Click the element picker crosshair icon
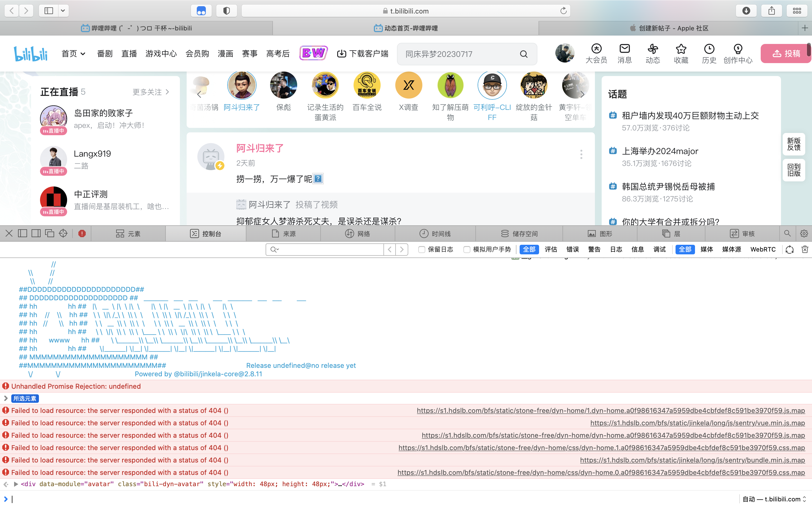Image resolution: width=812 pixels, height=507 pixels. pyautogui.click(x=63, y=234)
